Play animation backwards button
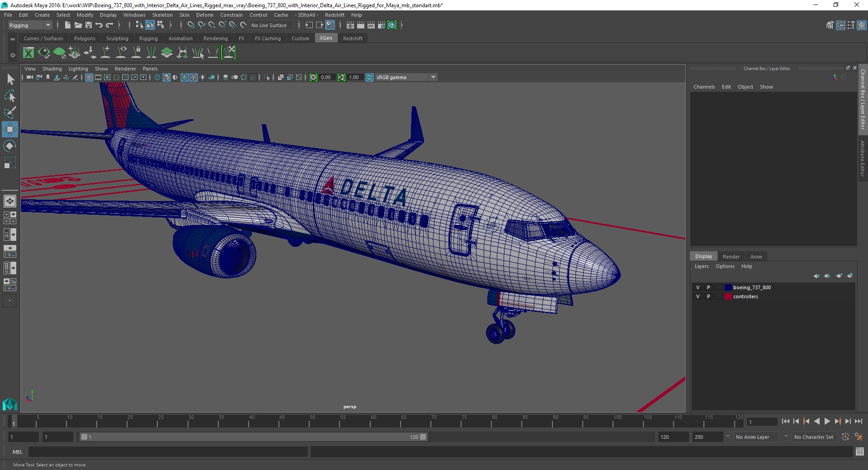 (816, 421)
